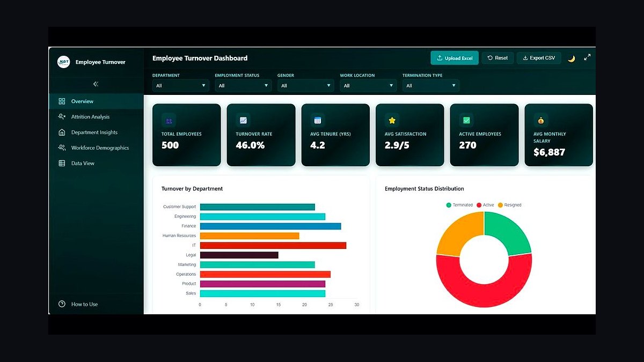Export data with Export CSV
This screenshot has width=644, height=362.
tap(539, 58)
